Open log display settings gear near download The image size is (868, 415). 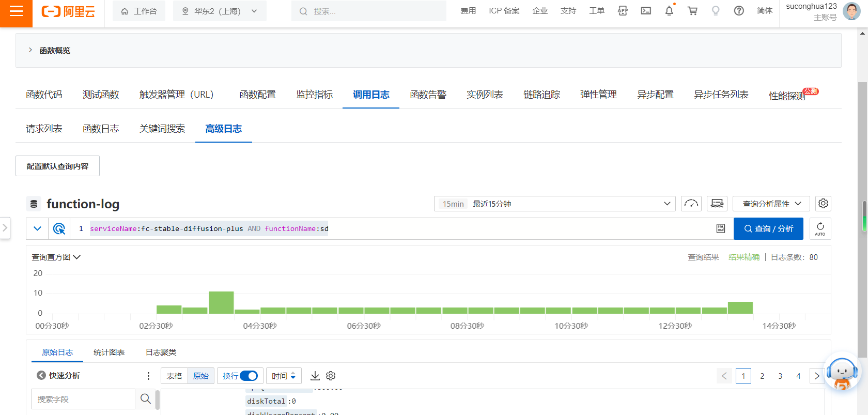point(331,376)
